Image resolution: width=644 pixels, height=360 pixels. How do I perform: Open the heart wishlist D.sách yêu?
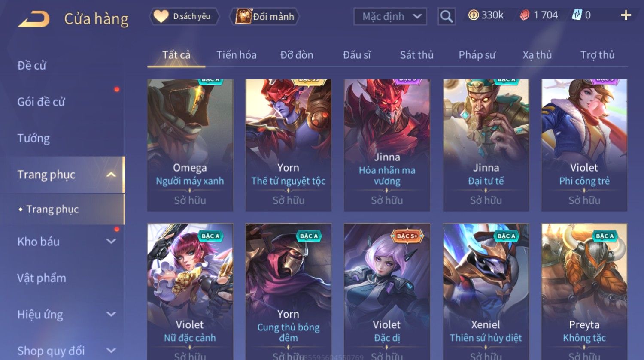[x=184, y=17]
